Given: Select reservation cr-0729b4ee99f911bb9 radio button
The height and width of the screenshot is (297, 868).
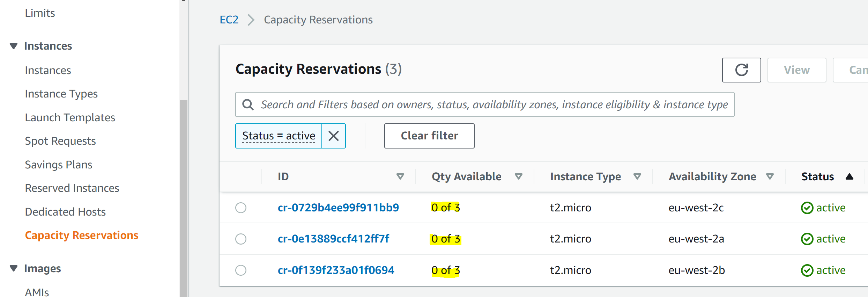Looking at the screenshot, I should coord(241,208).
